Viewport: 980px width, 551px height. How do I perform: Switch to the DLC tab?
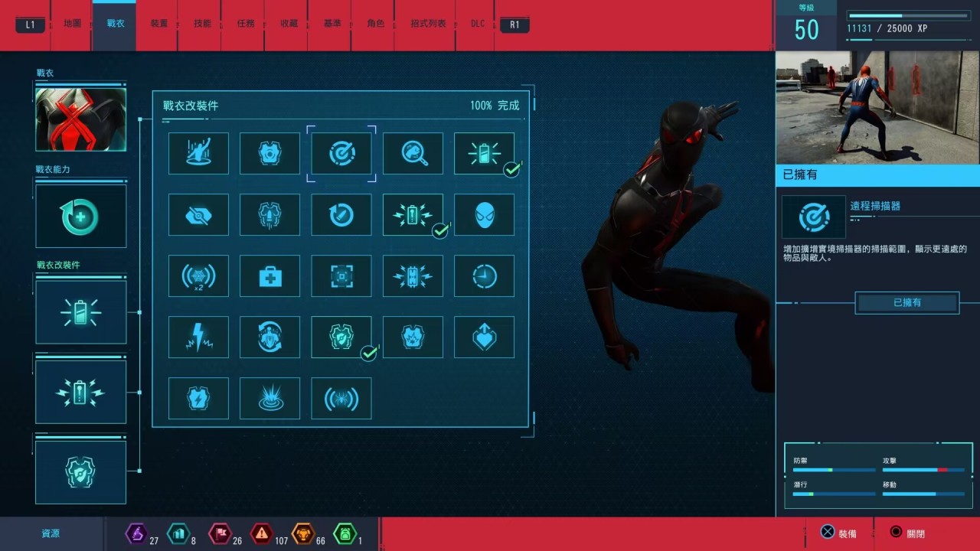point(478,24)
